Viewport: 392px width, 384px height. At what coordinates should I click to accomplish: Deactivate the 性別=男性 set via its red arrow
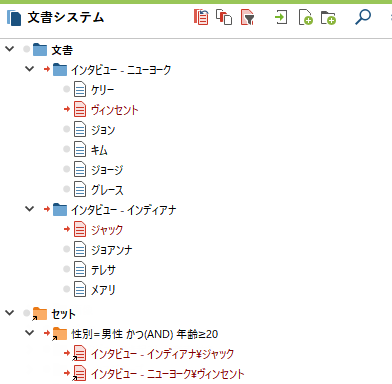47,333
